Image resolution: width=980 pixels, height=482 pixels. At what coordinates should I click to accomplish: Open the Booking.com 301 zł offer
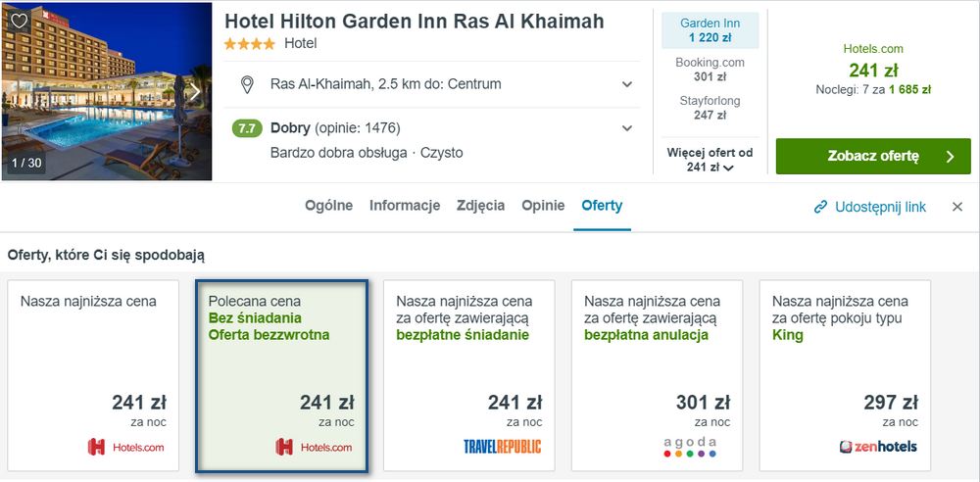point(710,70)
